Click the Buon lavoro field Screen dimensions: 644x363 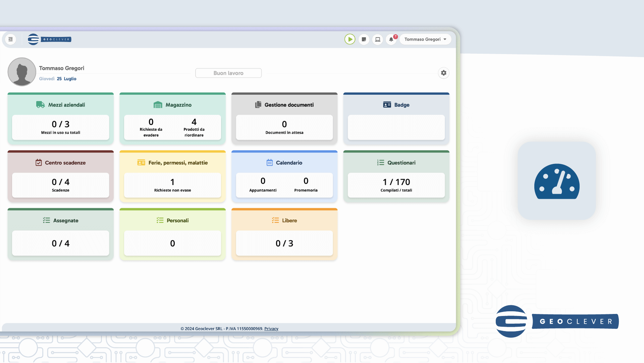(228, 73)
